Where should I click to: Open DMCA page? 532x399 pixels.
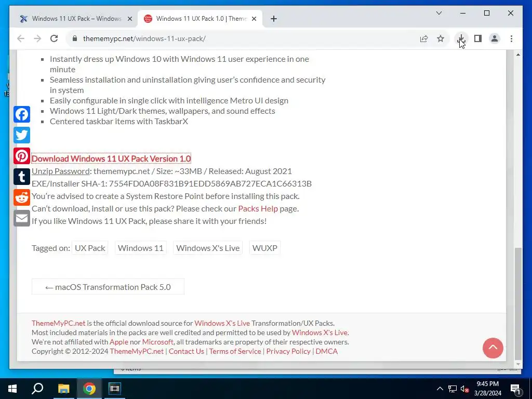326,351
